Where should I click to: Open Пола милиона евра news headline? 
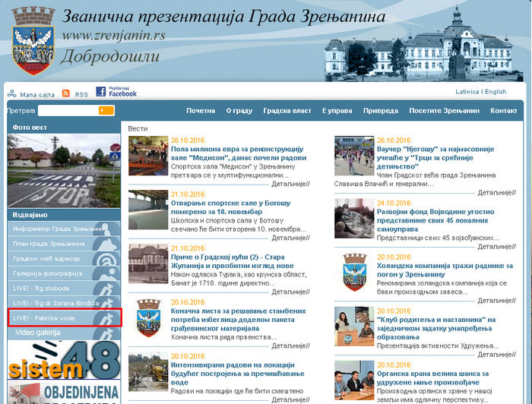tap(239, 153)
